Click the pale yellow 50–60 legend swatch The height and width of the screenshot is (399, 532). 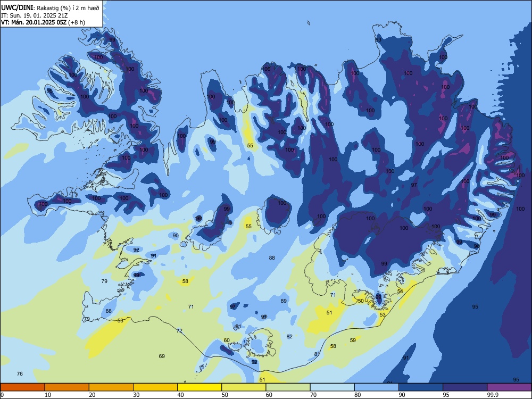244,387
